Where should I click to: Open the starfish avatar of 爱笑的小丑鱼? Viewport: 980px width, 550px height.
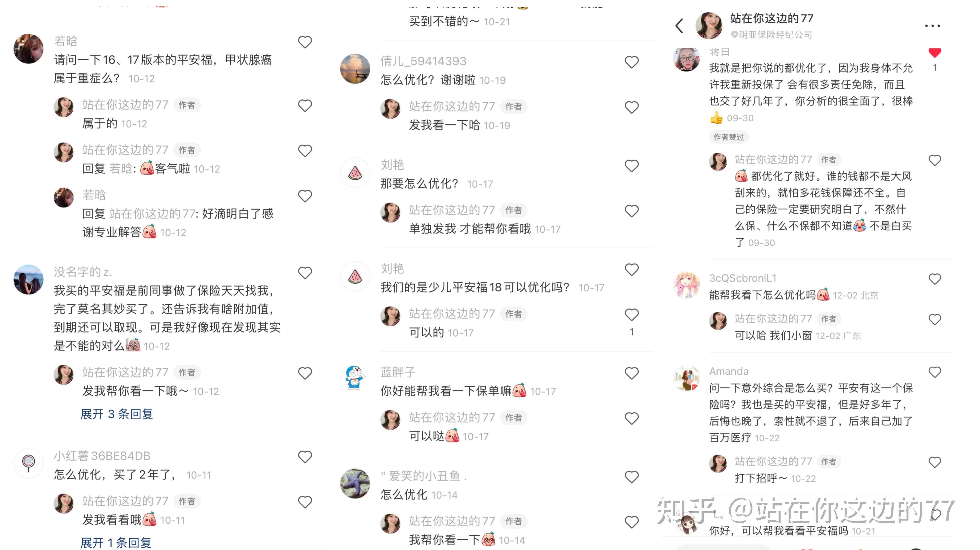tap(355, 483)
